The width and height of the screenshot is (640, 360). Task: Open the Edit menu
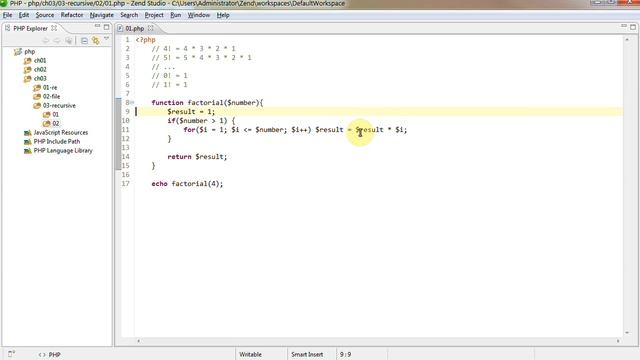pos(24,15)
